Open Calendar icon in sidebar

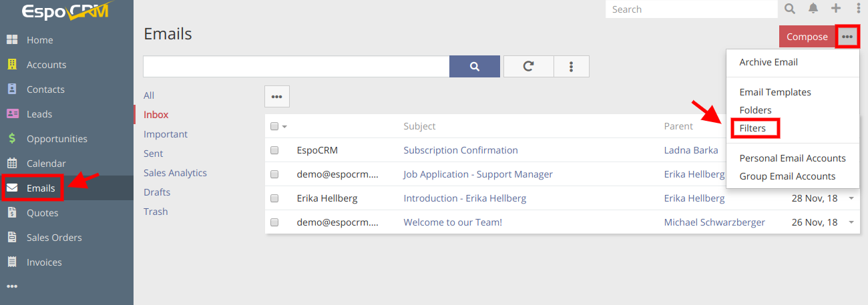click(x=12, y=164)
